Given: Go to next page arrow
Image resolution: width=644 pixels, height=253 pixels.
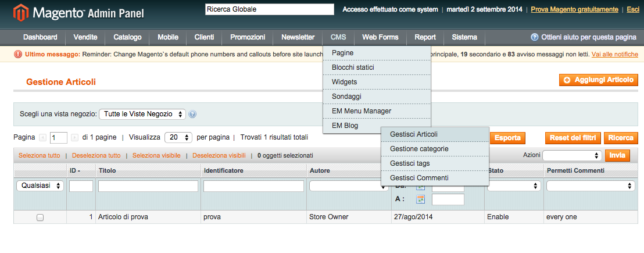Looking at the screenshot, I should pyautogui.click(x=74, y=138).
